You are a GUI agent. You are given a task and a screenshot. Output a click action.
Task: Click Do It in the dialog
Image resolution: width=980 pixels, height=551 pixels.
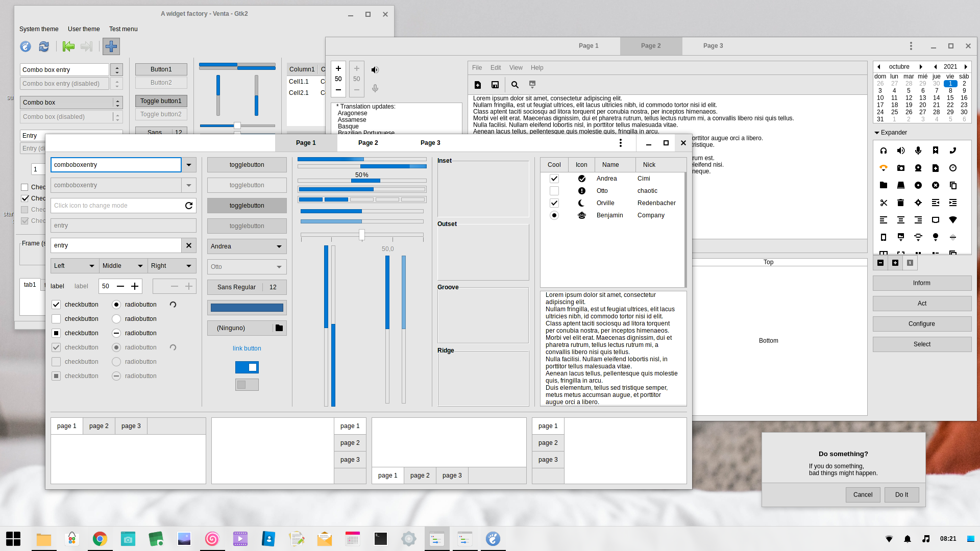pyautogui.click(x=902, y=495)
